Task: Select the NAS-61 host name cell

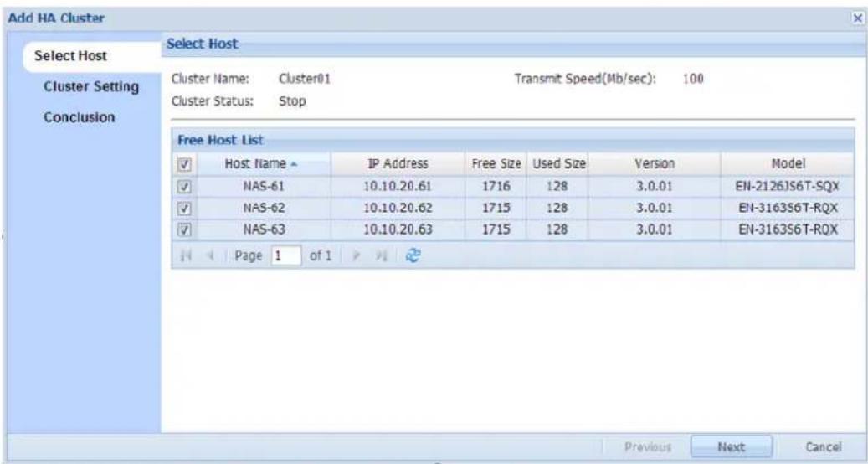Action: (x=264, y=187)
